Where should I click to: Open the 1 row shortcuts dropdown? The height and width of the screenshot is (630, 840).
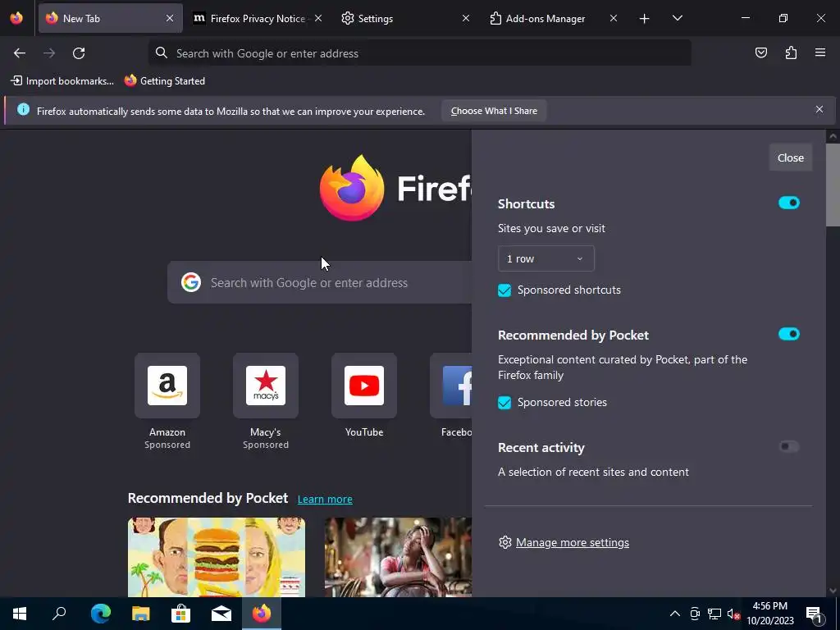coord(546,258)
